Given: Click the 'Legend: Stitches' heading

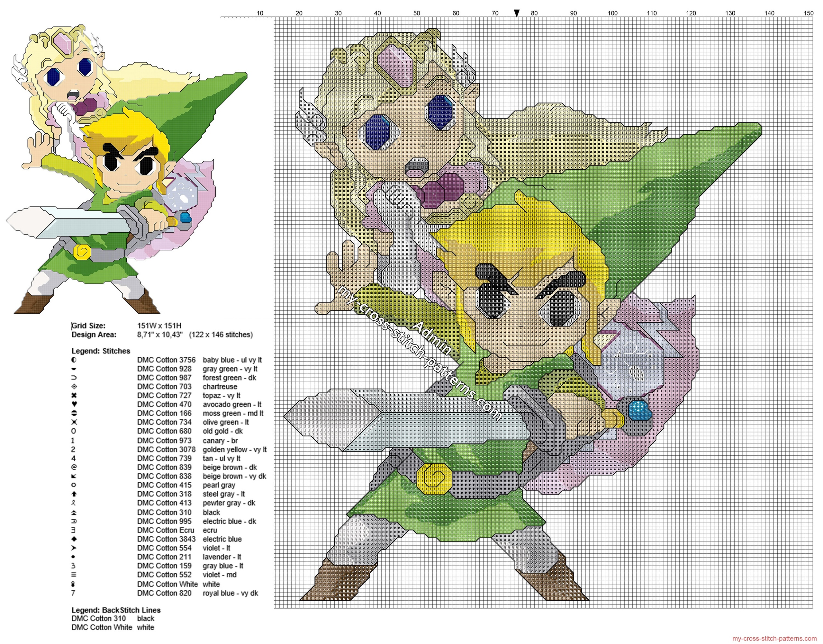Looking at the screenshot, I should click(101, 351).
